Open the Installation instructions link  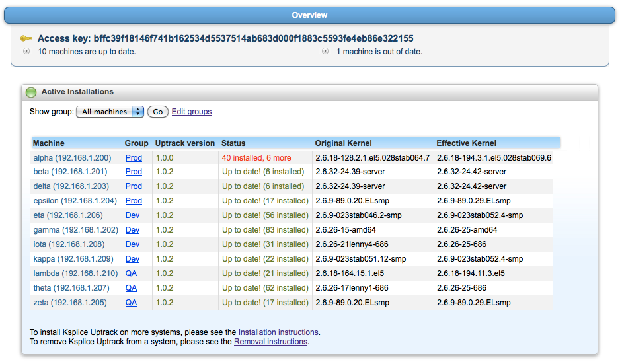[x=278, y=332]
